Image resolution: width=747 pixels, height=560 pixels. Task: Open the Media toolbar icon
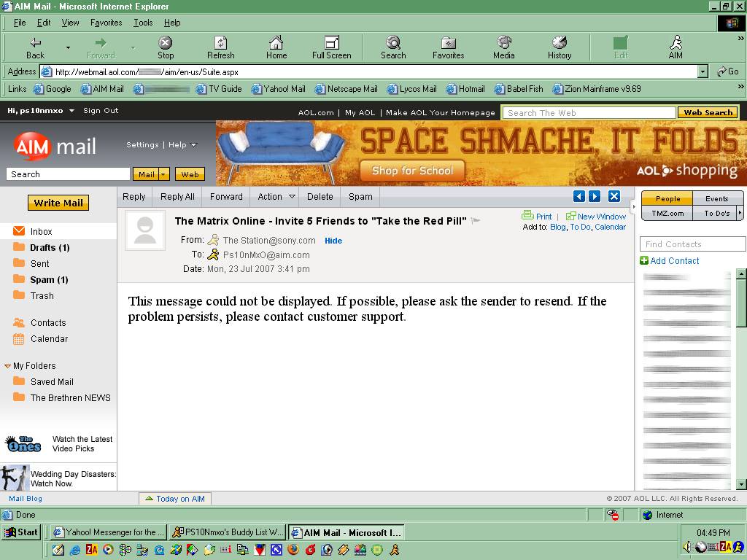coord(504,43)
